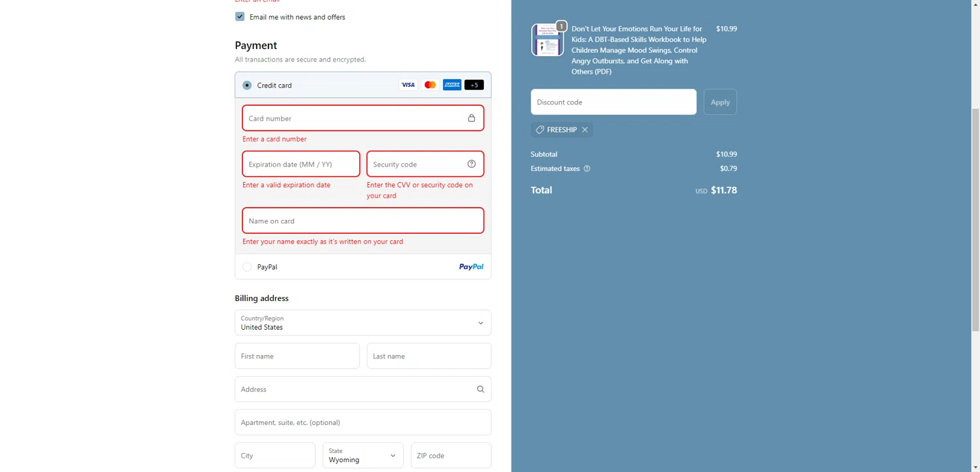The image size is (980, 472).
Task: Select the PayPal payment option
Action: 247,267
